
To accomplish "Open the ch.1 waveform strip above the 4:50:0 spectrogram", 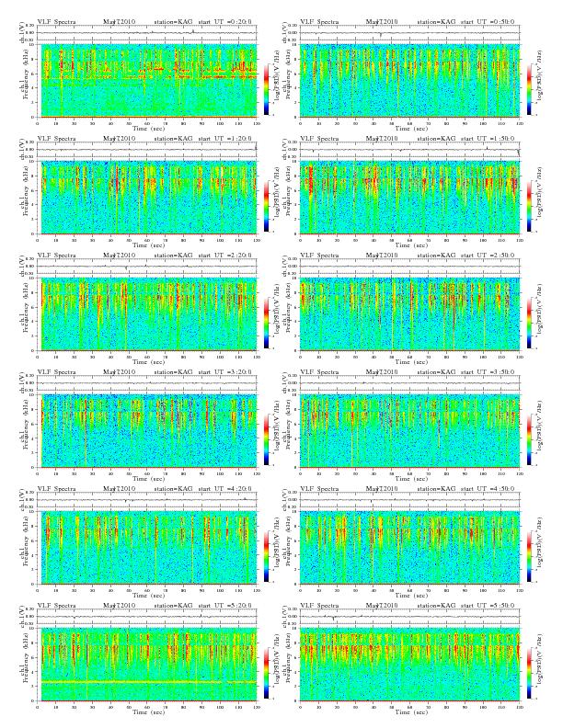I will pos(409,499).
